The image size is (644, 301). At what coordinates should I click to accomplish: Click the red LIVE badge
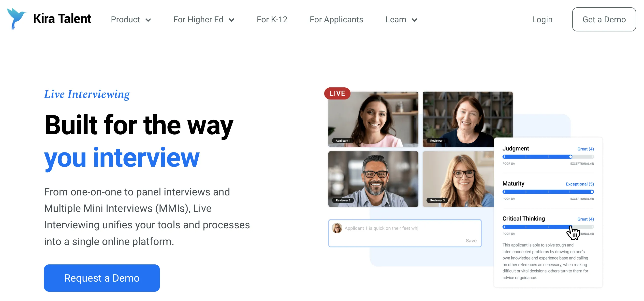(x=337, y=94)
